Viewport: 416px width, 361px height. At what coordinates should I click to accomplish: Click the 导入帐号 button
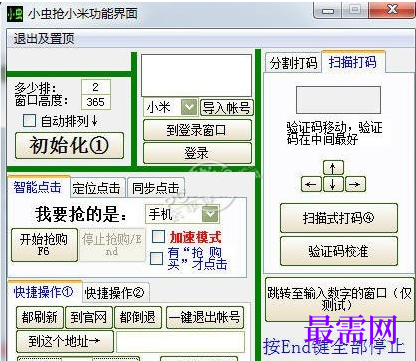click(227, 108)
